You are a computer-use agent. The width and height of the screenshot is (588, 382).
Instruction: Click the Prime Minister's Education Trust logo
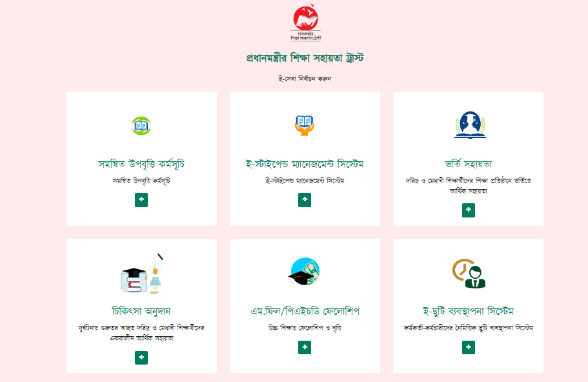pos(306,22)
